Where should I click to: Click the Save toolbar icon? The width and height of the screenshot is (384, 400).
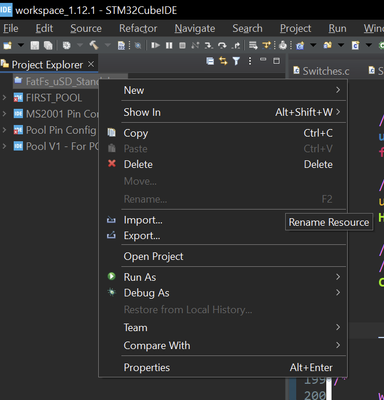35,45
